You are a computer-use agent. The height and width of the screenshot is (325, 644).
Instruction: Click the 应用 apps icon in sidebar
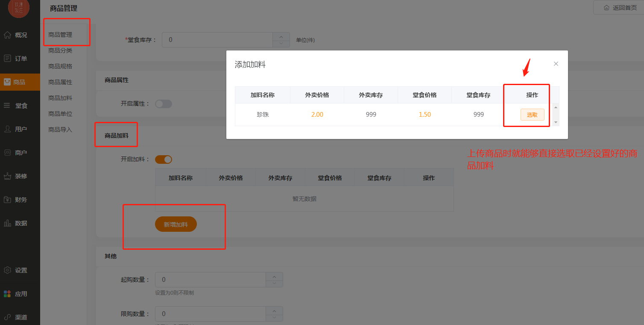[7, 294]
